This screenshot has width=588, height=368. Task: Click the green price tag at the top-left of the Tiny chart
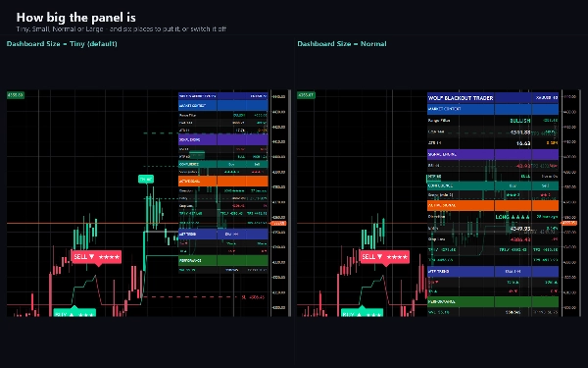(x=16, y=95)
